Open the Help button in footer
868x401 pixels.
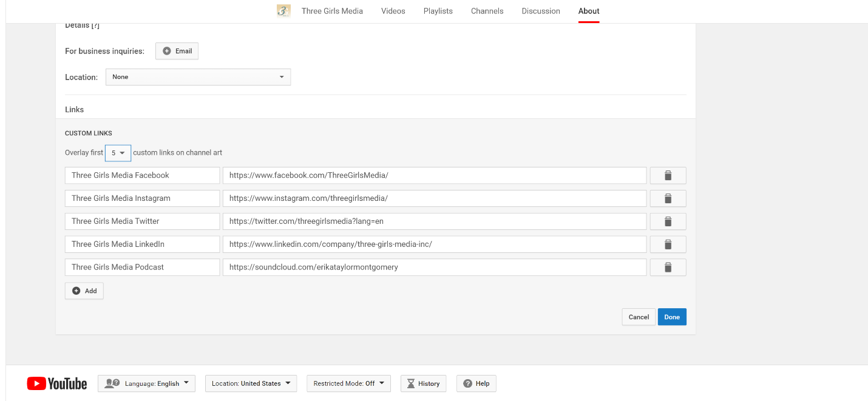click(x=476, y=383)
